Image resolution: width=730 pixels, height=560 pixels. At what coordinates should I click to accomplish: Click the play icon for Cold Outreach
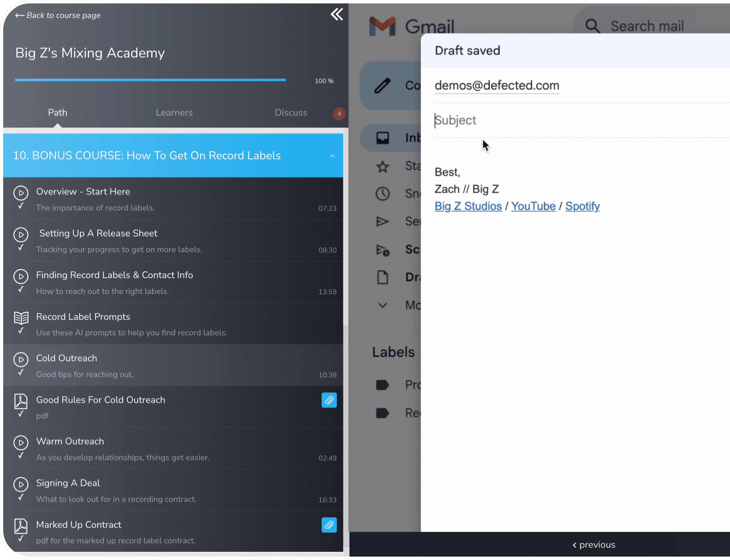coord(21,359)
